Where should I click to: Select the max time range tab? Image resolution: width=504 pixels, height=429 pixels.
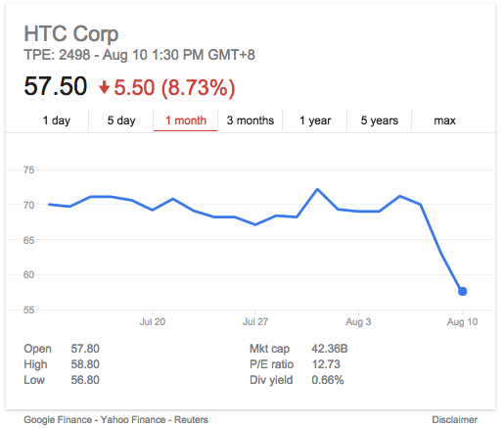444,120
